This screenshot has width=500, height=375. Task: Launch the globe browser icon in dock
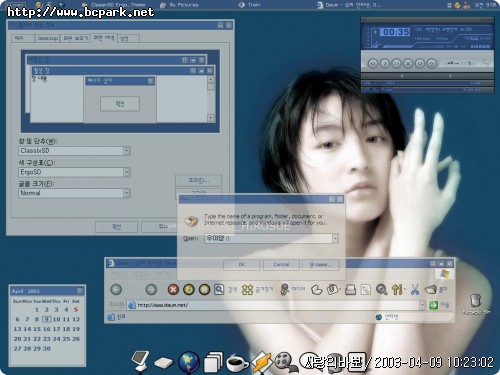[x=189, y=362]
